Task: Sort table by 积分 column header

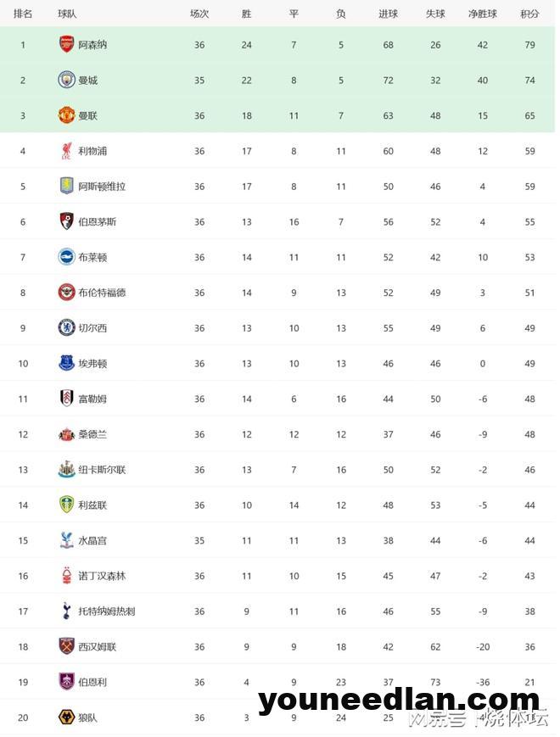Action: coord(529,14)
